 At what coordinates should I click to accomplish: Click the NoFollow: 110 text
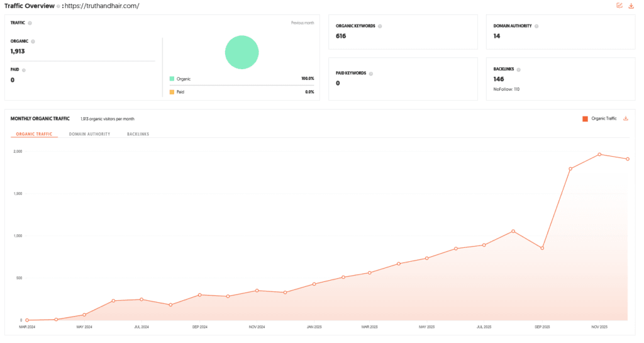coord(506,89)
